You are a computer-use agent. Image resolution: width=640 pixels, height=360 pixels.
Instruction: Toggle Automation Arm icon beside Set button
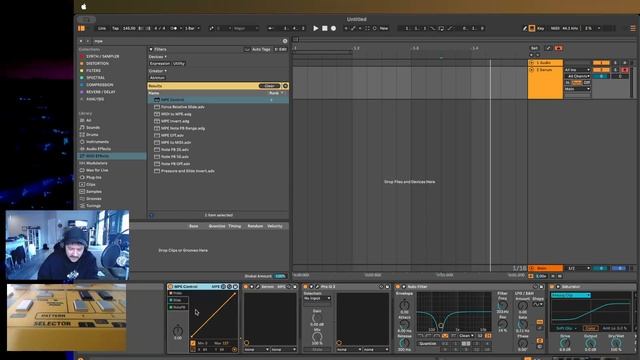[x=548, y=48]
